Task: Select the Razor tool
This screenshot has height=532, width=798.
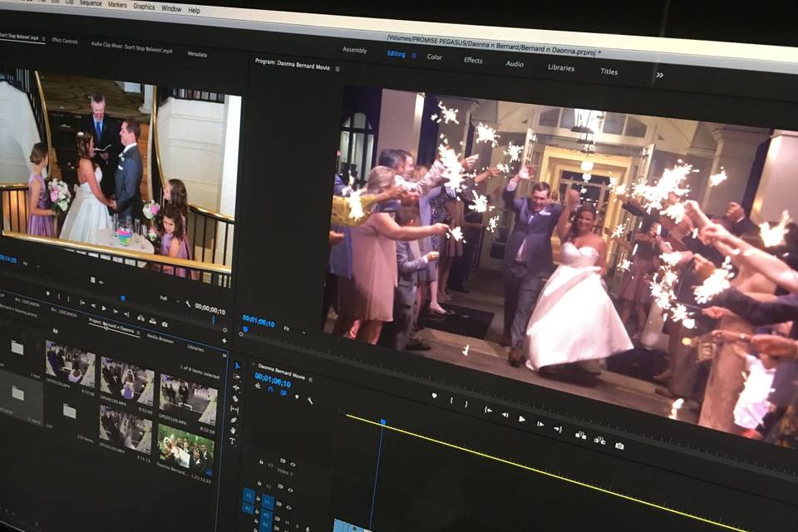Action: pyautogui.click(x=235, y=399)
